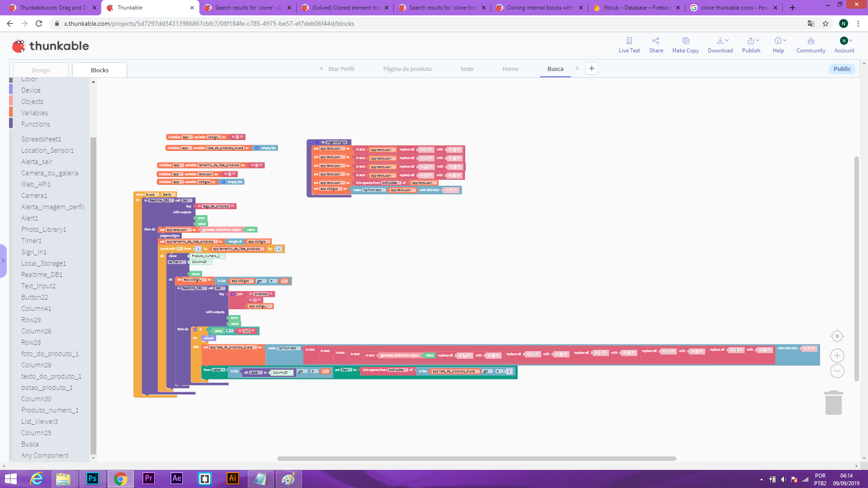This screenshot has width=868, height=488.
Task: Open teste screen tab
Action: click(467, 69)
